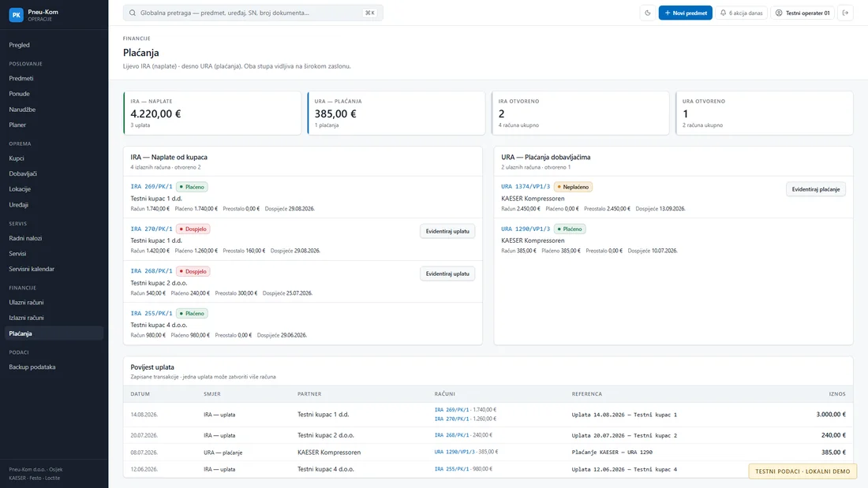Open URA 1290/VP1/3 invoice link

[x=526, y=229]
